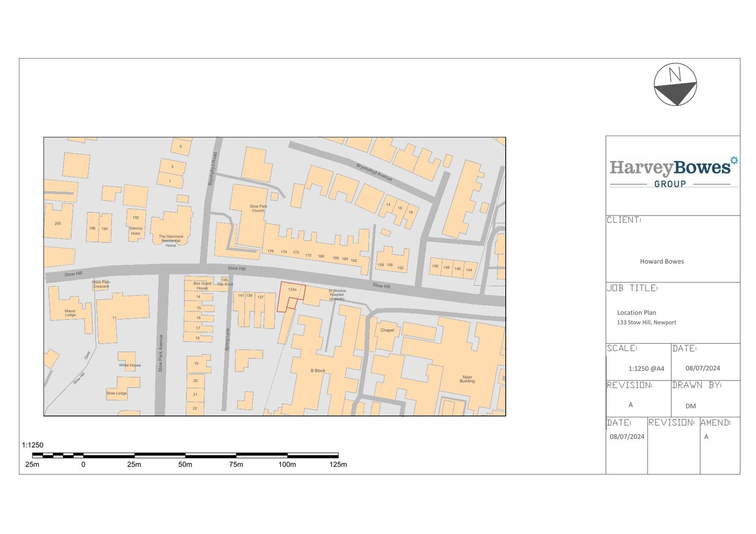
Task: Click the Main Building label
Action: pos(467,379)
